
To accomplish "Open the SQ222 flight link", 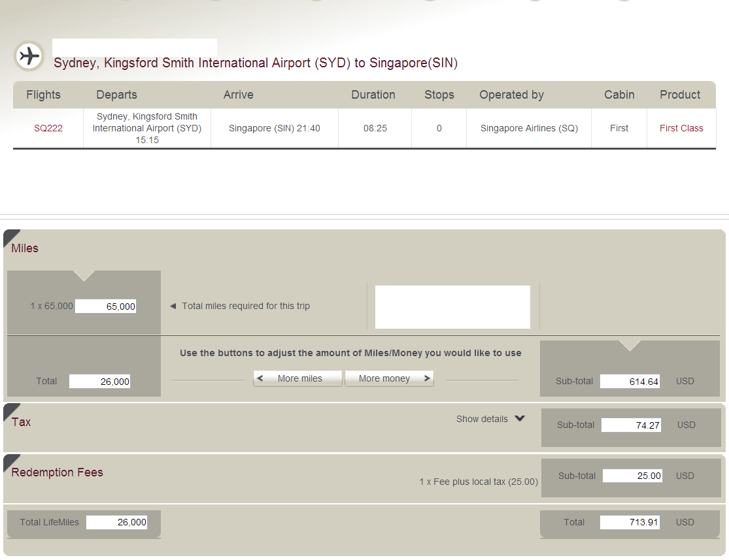I will [48, 128].
